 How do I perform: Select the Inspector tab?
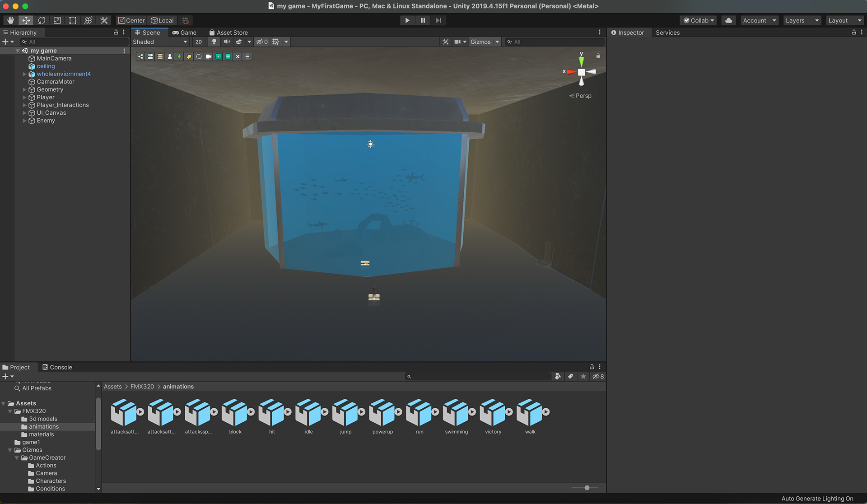tap(628, 33)
